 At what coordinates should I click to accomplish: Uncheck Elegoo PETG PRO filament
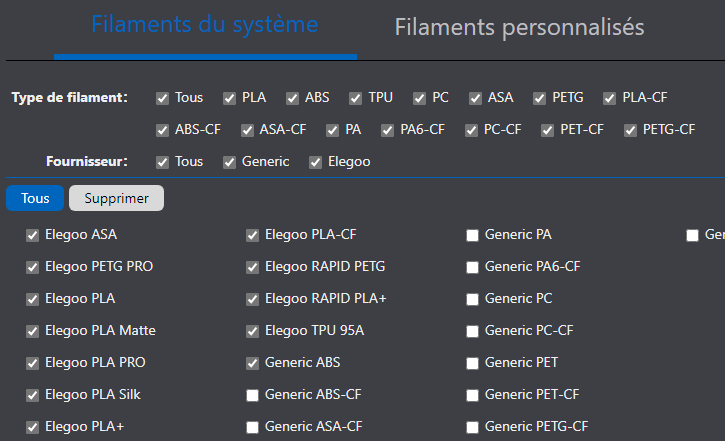pyautogui.click(x=33, y=267)
